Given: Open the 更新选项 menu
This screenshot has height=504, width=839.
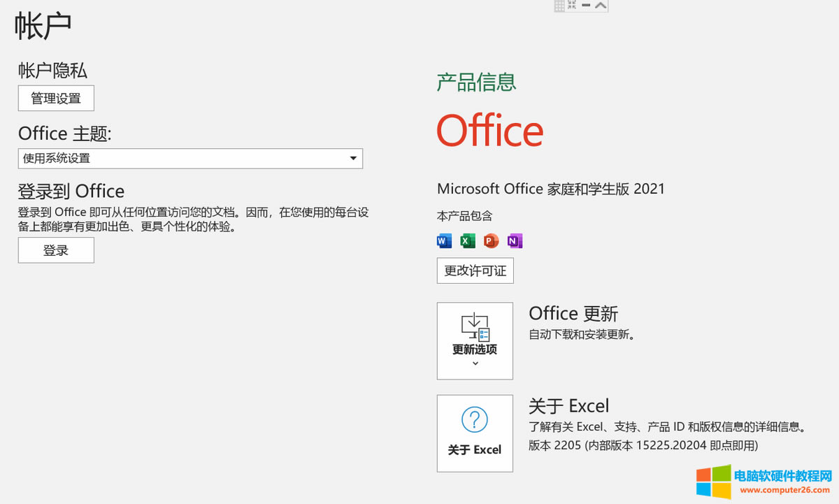Looking at the screenshot, I should pyautogui.click(x=475, y=340).
